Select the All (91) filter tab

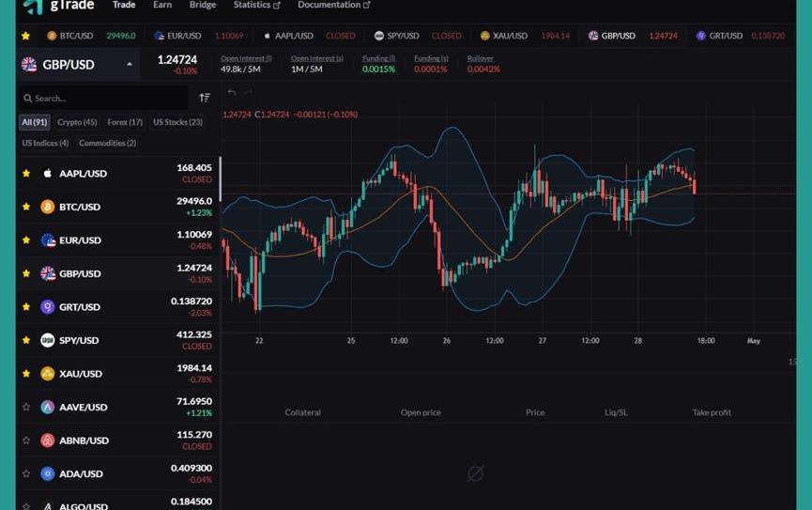coord(35,122)
